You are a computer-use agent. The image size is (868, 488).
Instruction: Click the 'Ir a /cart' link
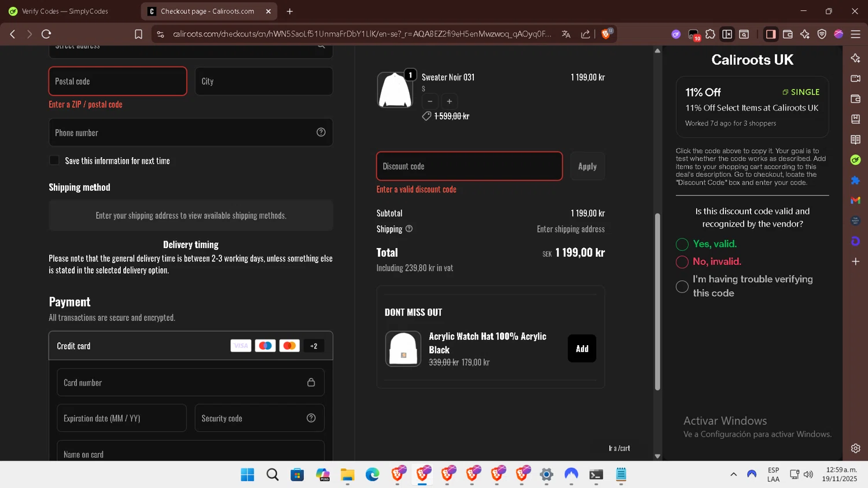point(619,448)
